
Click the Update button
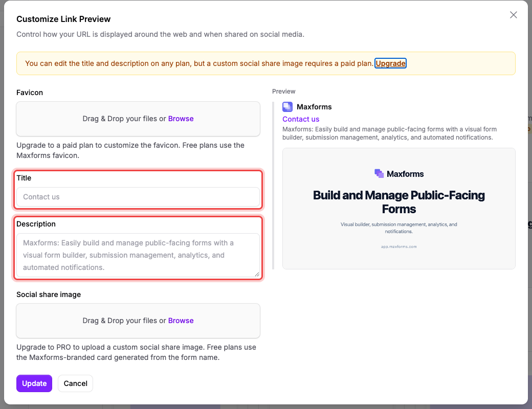pyautogui.click(x=34, y=383)
